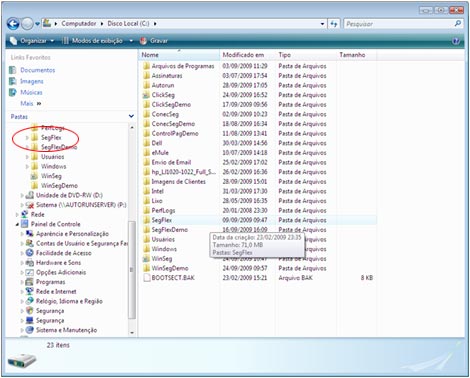This screenshot has width=470, height=378.
Task: Select eMule folder in file list
Action: (160, 153)
